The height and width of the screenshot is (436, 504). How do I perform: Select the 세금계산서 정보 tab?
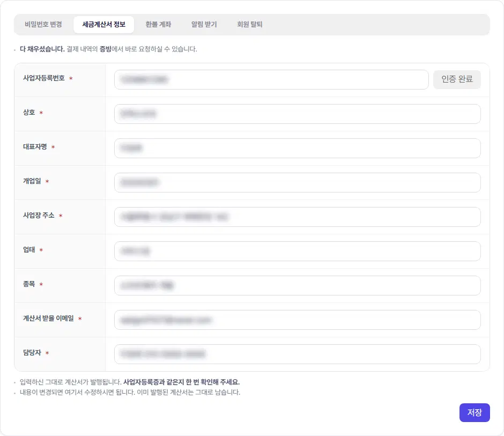coord(104,25)
